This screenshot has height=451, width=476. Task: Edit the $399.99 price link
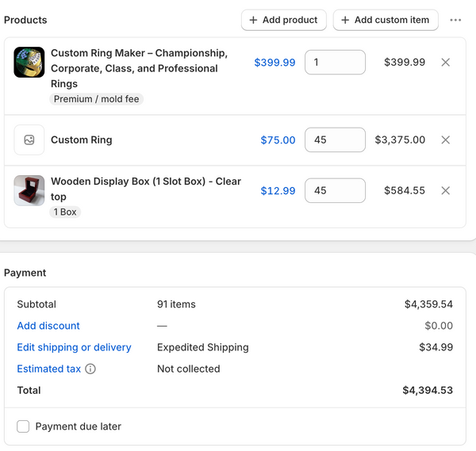point(274,63)
